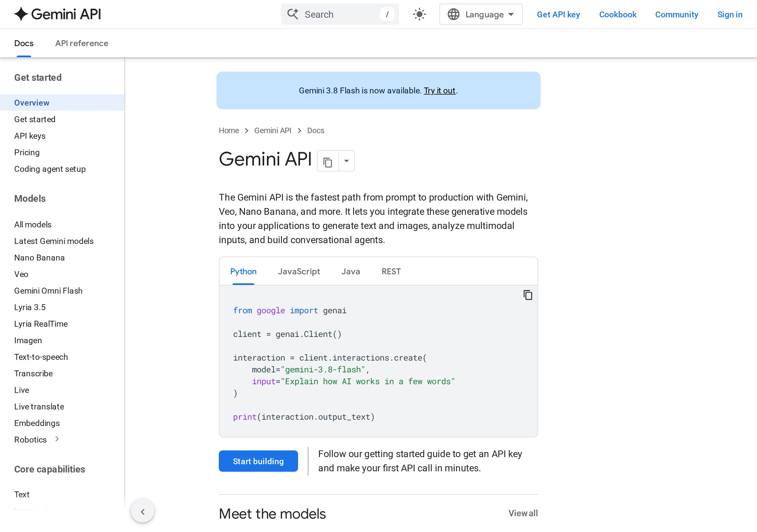Open Get started sidebar item
Viewport: 757px width, 532px height.
point(35,119)
